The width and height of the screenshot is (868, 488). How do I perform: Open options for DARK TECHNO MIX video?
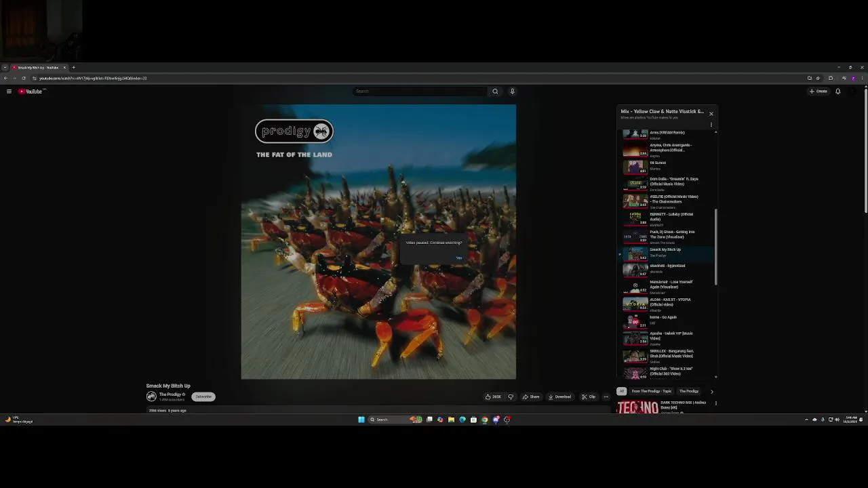(x=715, y=403)
